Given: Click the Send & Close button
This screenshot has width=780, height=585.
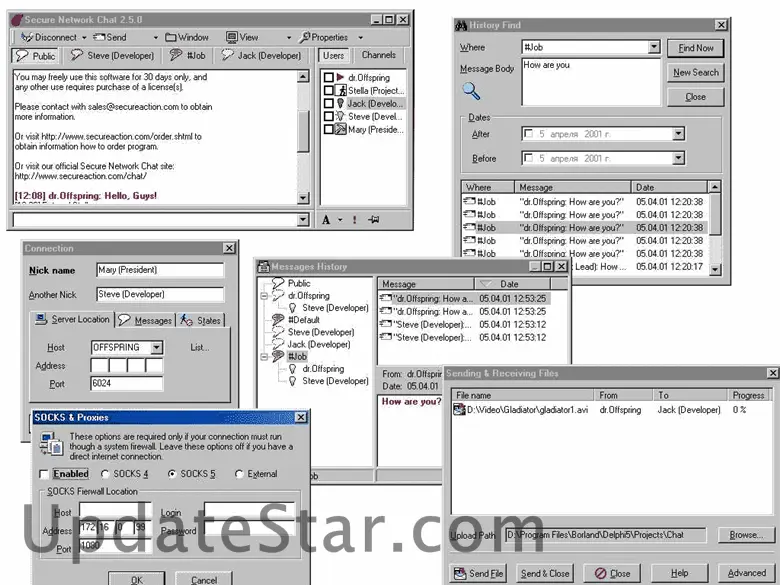Looking at the screenshot, I should point(545,574).
